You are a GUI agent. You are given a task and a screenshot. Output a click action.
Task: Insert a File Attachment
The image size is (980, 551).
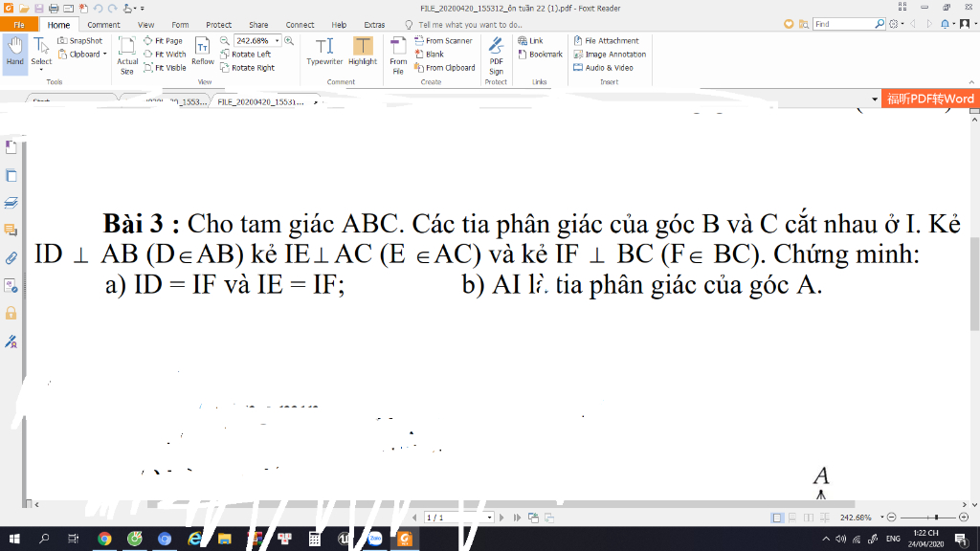click(606, 40)
